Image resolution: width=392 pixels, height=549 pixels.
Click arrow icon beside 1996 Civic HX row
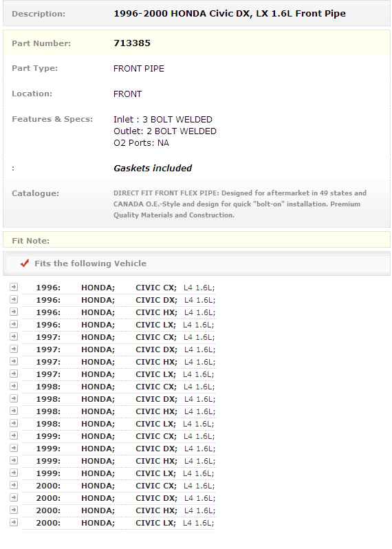click(x=14, y=312)
